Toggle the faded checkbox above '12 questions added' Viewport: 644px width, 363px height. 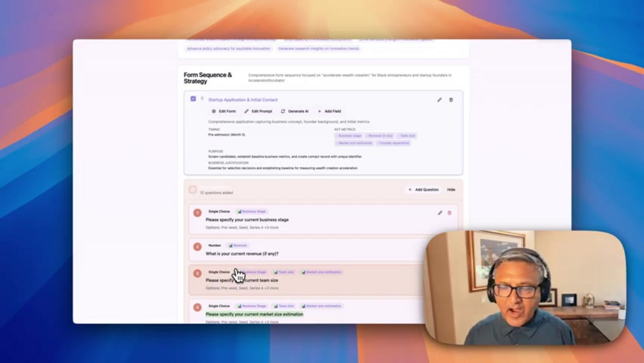point(193,189)
